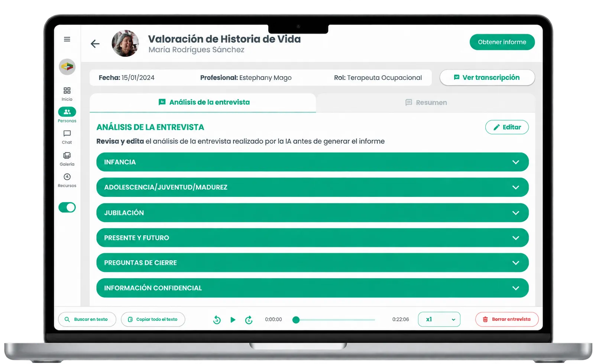Click the Rol Terapeuta Ocupacional text
This screenshot has width=596, height=364.
point(378,78)
